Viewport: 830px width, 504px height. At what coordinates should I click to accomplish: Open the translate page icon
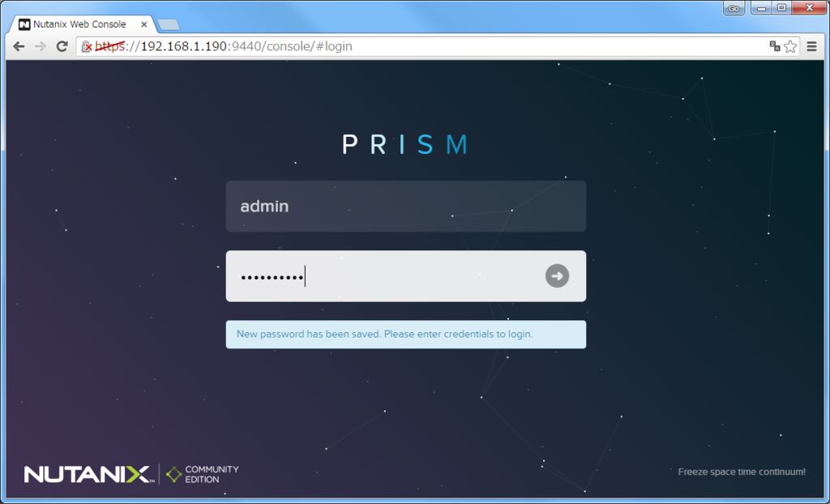coord(774,46)
